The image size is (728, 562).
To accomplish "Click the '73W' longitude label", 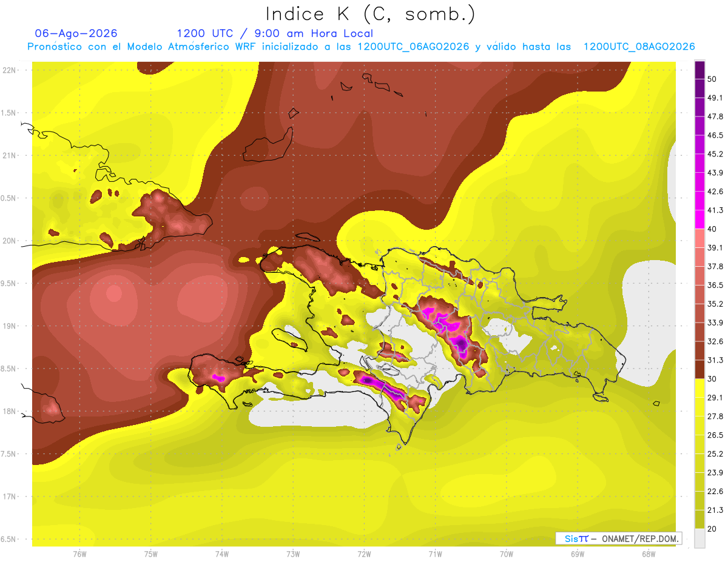I will [x=293, y=554].
